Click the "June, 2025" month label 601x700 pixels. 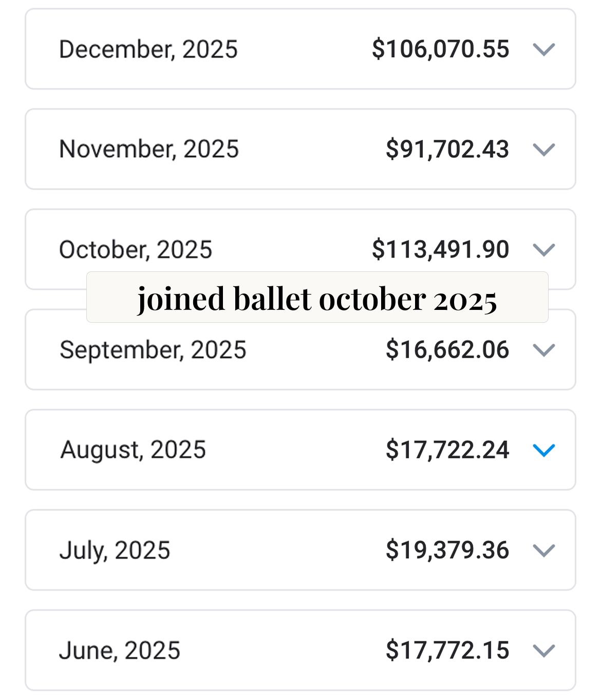tap(120, 651)
